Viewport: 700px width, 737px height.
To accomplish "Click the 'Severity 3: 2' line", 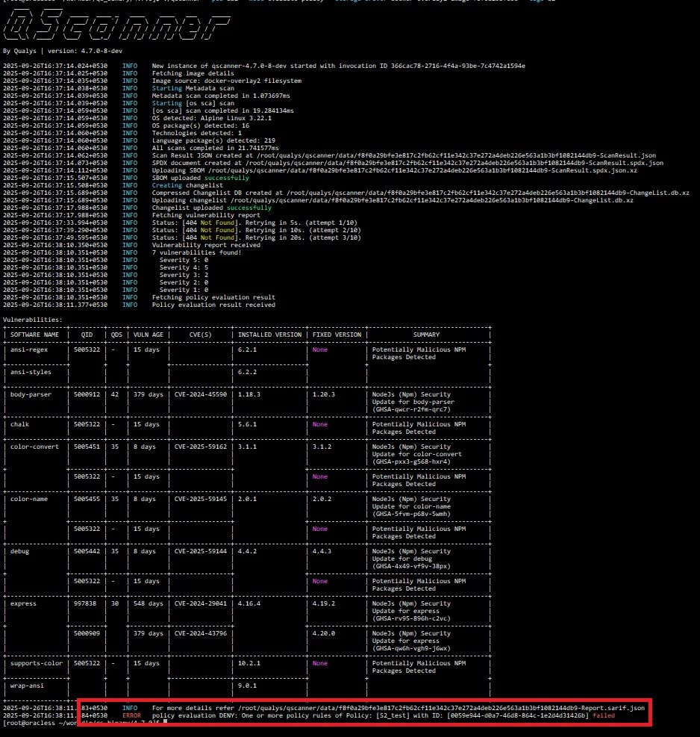I will (x=184, y=275).
